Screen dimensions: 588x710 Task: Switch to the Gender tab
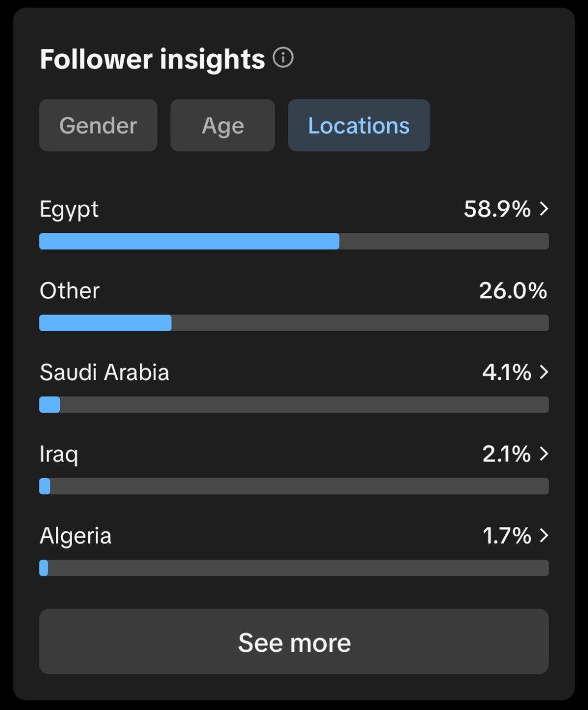(98, 125)
